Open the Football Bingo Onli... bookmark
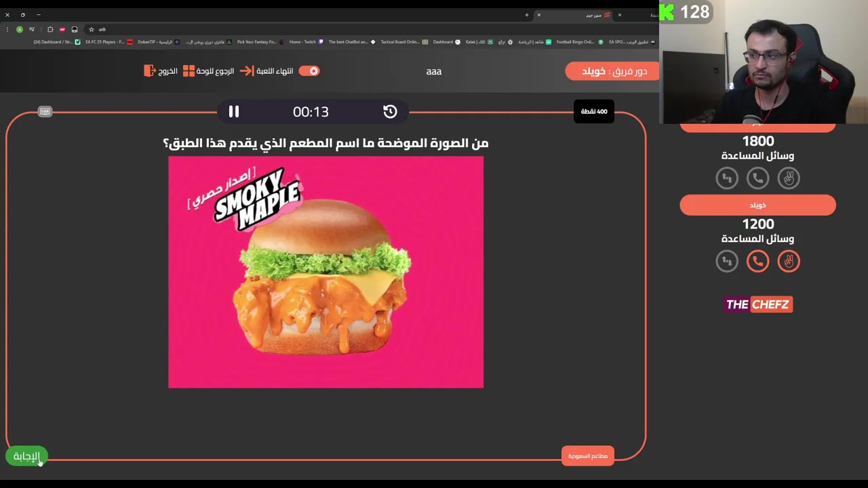The image size is (868, 488). click(x=580, y=42)
